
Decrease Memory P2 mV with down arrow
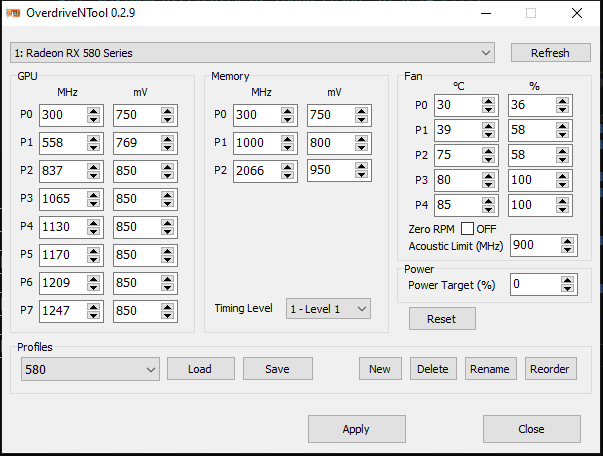point(361,175)
